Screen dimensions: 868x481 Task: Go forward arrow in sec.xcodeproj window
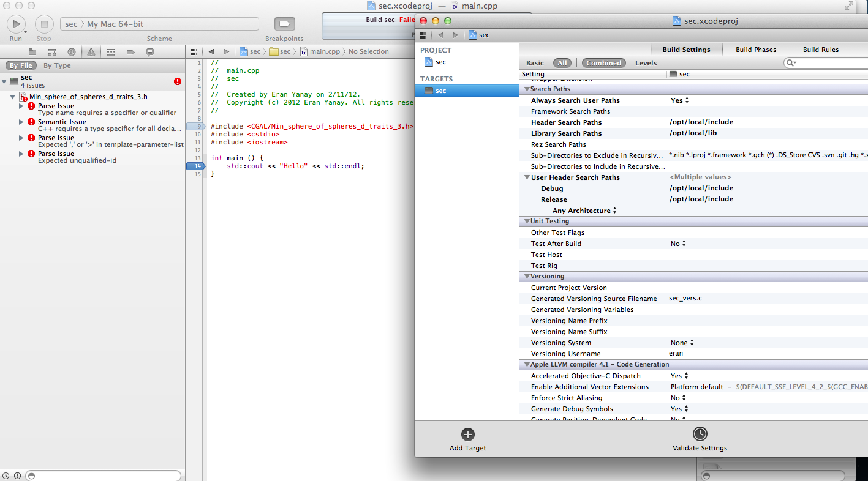(x=455, y=35)
